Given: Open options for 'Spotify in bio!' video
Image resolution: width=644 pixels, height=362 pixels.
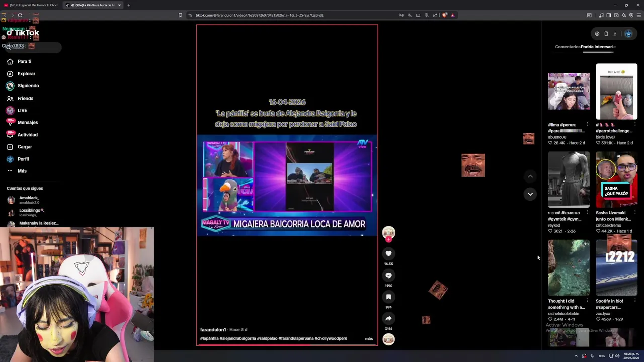Looking at the screenshot, I should [635, 301].
